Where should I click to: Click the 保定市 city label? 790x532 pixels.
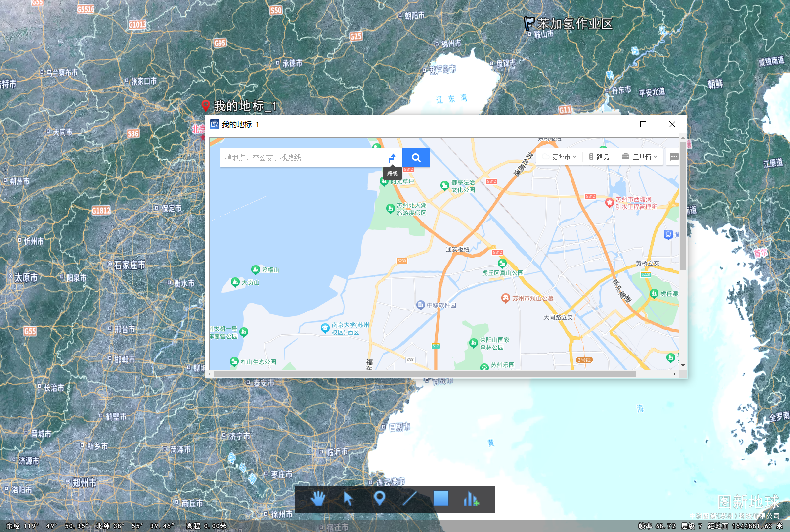coord(171,208)
